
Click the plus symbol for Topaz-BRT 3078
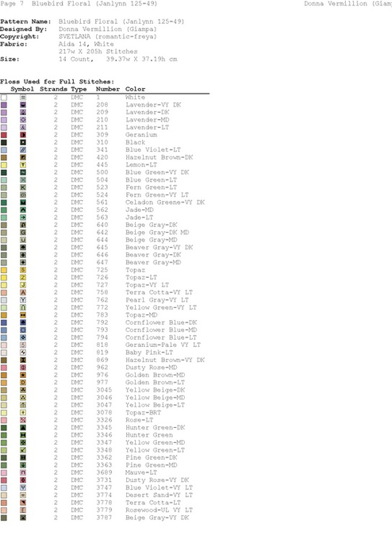(23, 413)
